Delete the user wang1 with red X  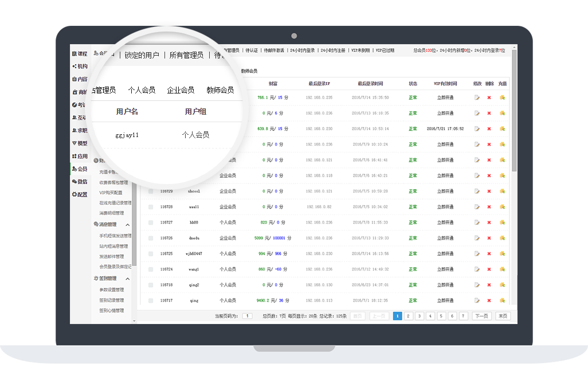(x=489, y=269)
